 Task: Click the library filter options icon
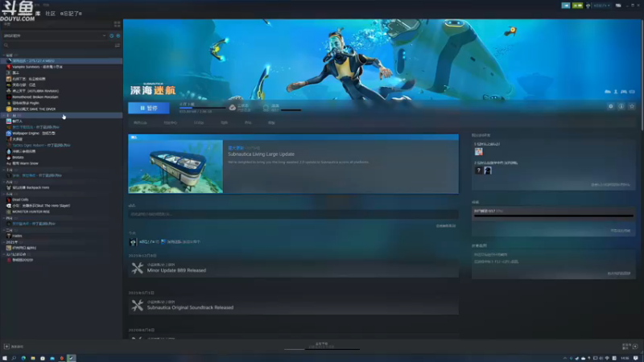click(118, 45)
